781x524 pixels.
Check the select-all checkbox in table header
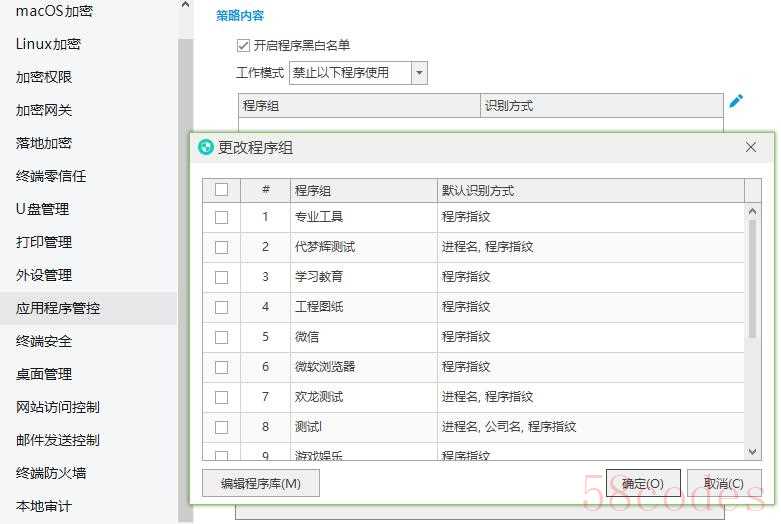tap(221, 190)
